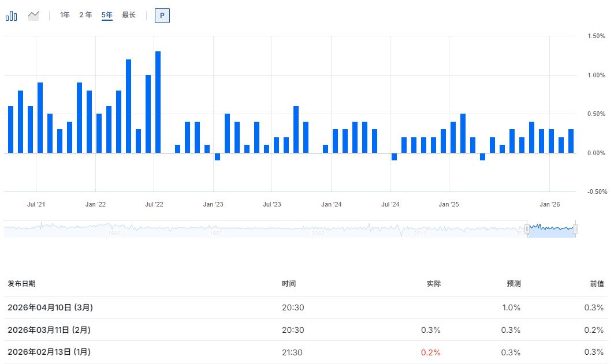This screenshot has width=614, height=364.
Task: Click the 预测 column header
Action: point(513,284)
